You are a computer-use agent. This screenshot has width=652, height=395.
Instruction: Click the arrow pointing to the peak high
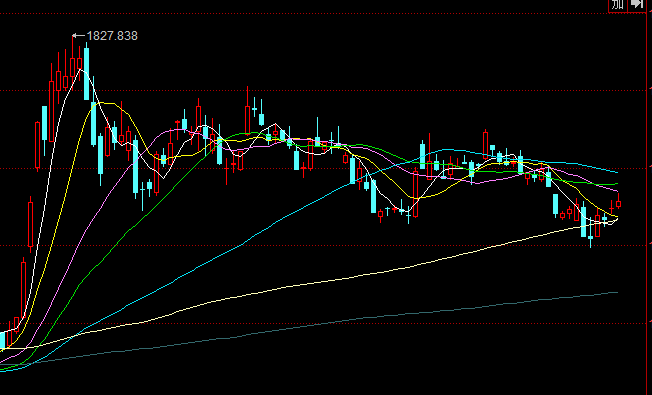click(78, 36)
